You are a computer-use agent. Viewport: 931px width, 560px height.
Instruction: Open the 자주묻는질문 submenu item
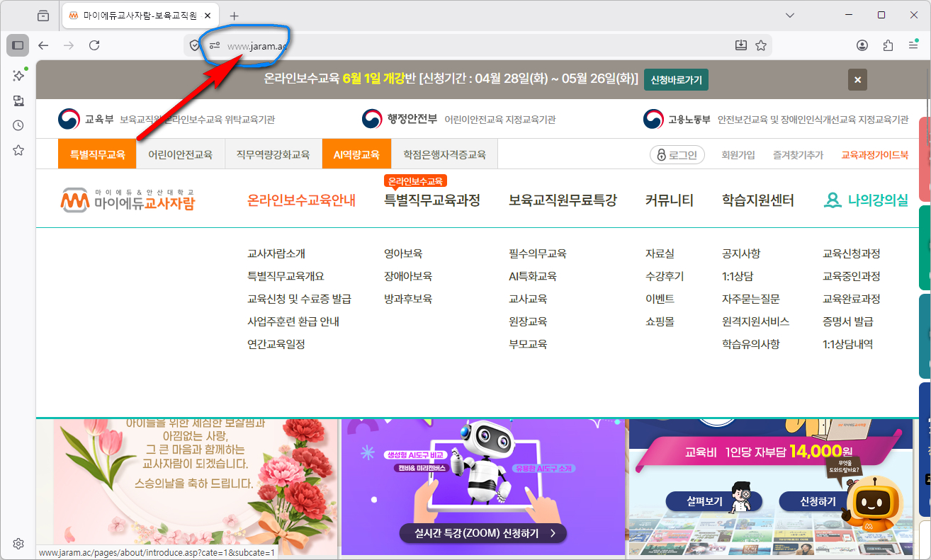click(x=751, y=299)
